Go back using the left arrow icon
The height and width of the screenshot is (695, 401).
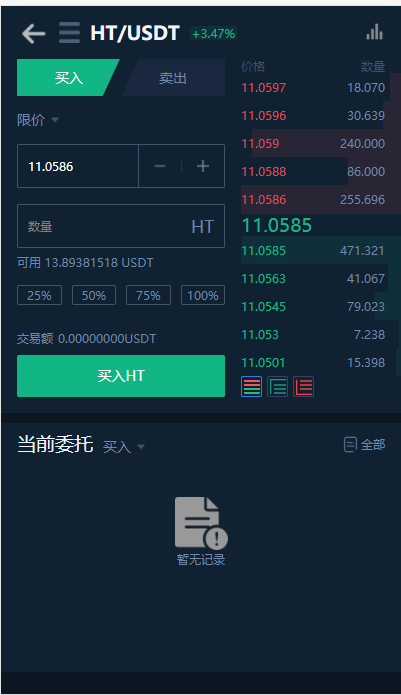[34, 34]
